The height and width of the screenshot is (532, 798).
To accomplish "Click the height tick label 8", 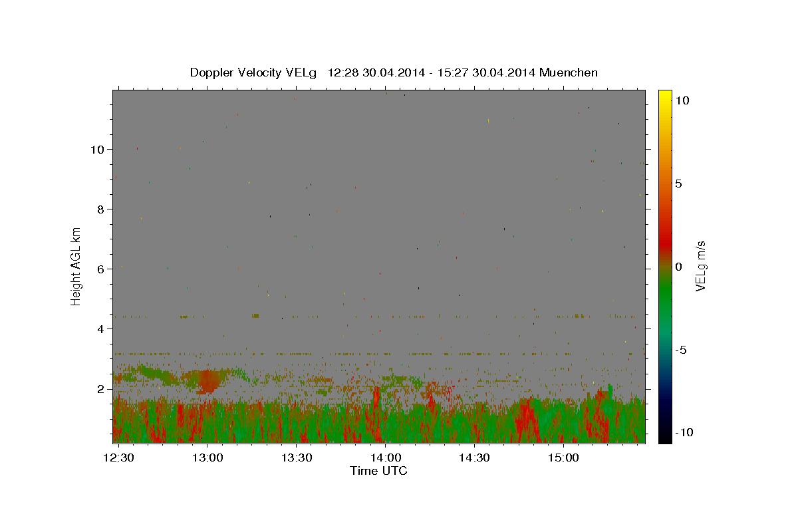I will tap(102, 209).
